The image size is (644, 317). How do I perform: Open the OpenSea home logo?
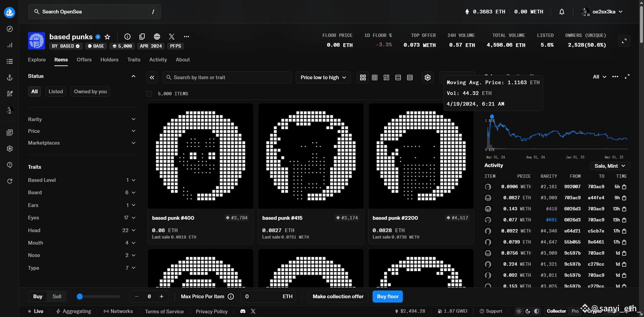(9, 12)
